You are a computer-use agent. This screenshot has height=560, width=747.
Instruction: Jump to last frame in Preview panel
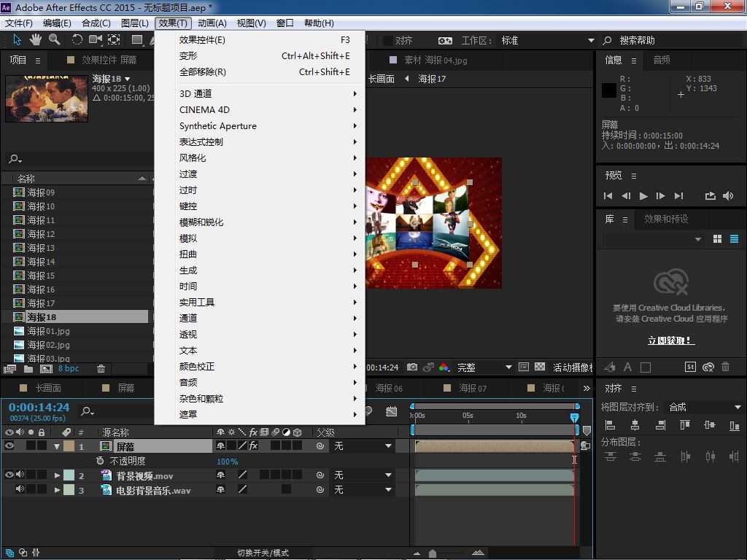679,195
